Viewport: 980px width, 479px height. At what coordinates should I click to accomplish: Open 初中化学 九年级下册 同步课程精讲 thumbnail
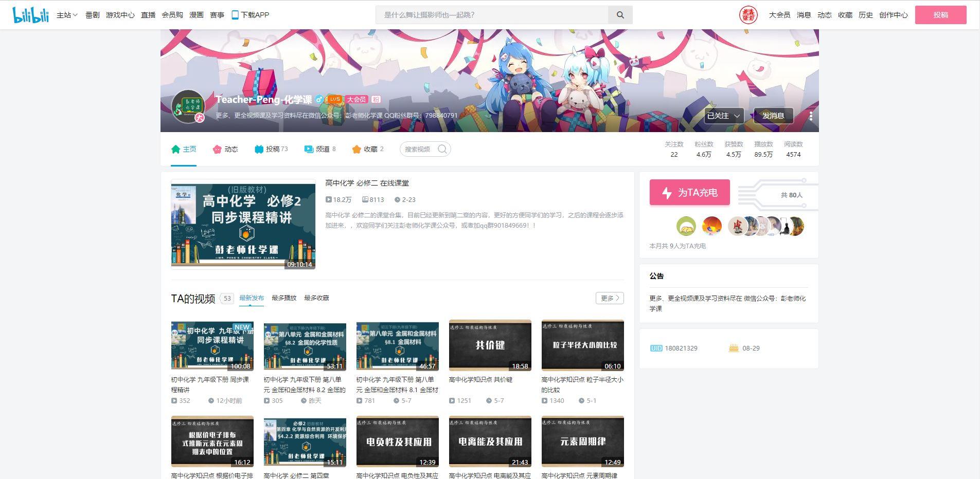point(212,345)
